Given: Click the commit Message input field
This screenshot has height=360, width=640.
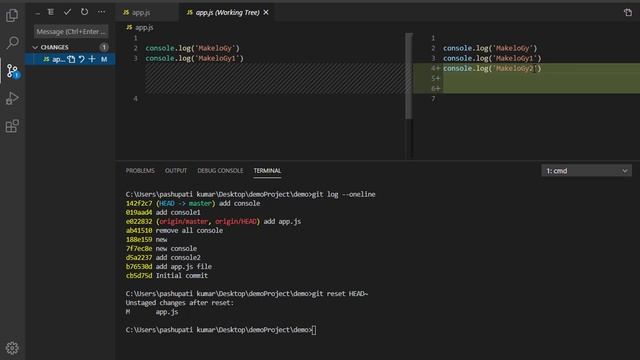Looking at the screenshot, I should 71,31.
